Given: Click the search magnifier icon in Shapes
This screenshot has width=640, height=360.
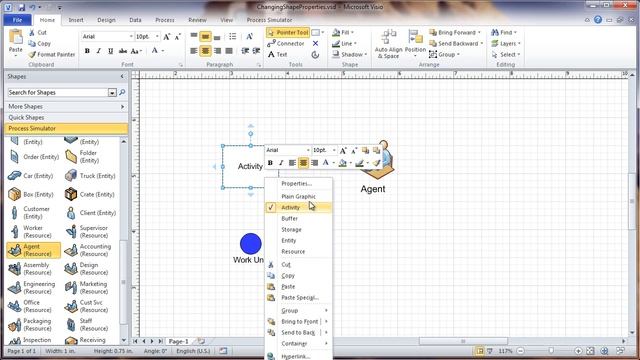Looking at the screenshot, I should point(122,93).
